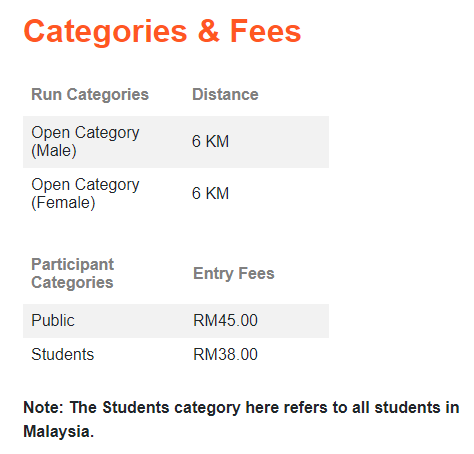Select the Open Category (Male) cell
Viewport: 474px width, 454px height.
coord(85,141)
